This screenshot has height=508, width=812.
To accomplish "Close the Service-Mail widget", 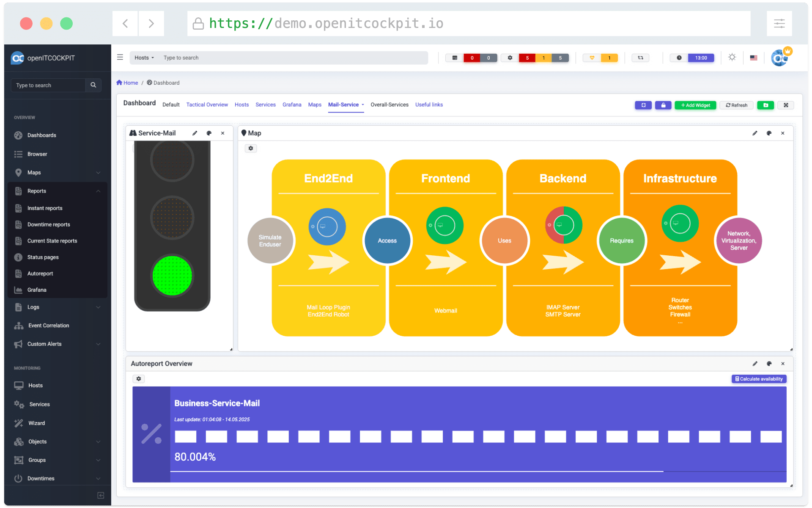I will 223,133.
